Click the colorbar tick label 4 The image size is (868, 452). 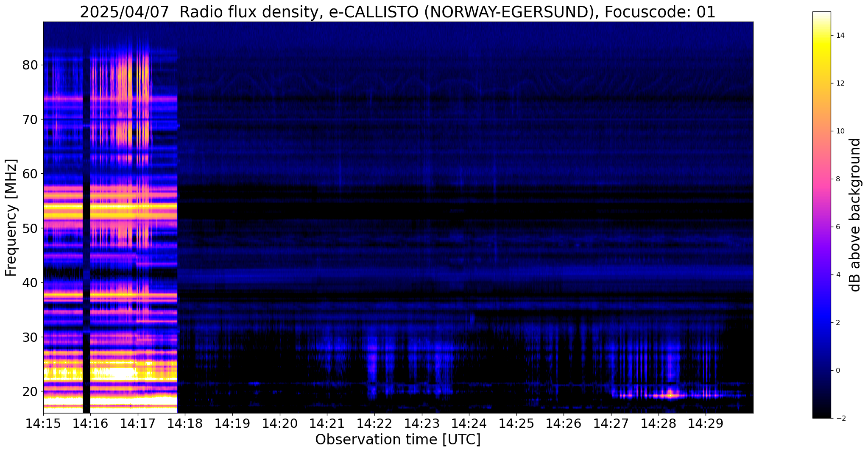[838, 275]
